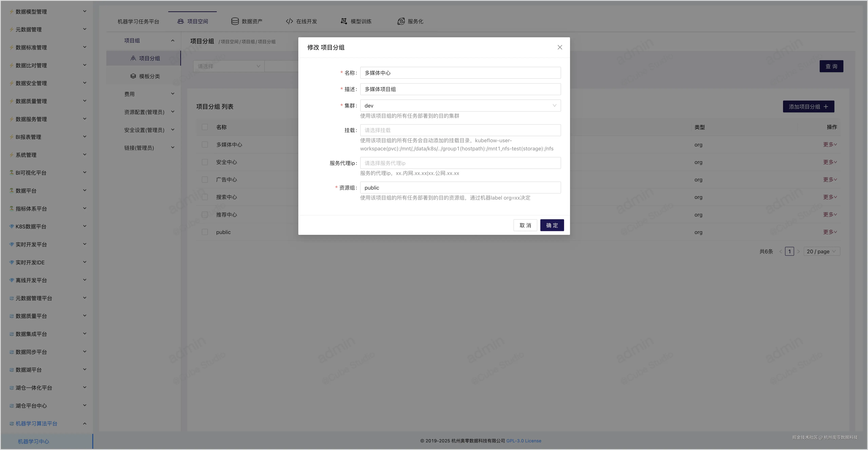The width and height of the screenshot is (868, 450).
Task: Open 数据资产 via its database icon
Action: pyautogui.click(x=235, y=21)
